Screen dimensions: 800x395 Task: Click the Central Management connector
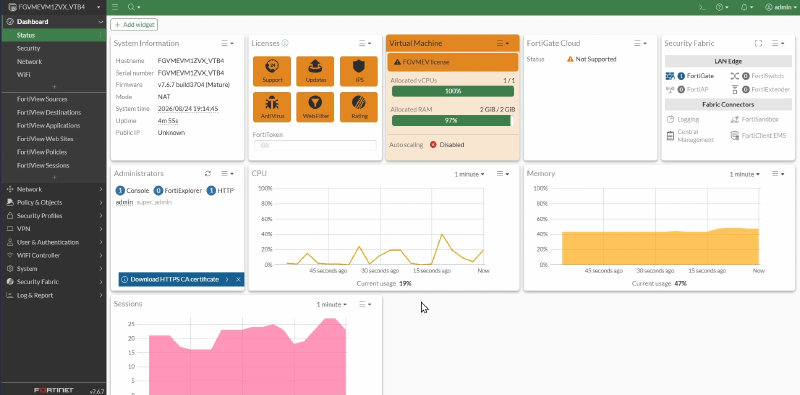(x=690, y=136)
